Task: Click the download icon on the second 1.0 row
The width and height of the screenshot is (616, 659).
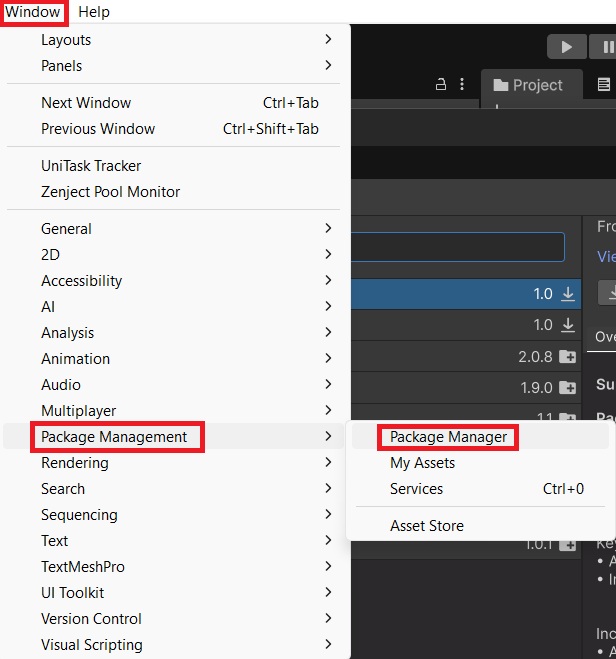Action: click(568, 325)
